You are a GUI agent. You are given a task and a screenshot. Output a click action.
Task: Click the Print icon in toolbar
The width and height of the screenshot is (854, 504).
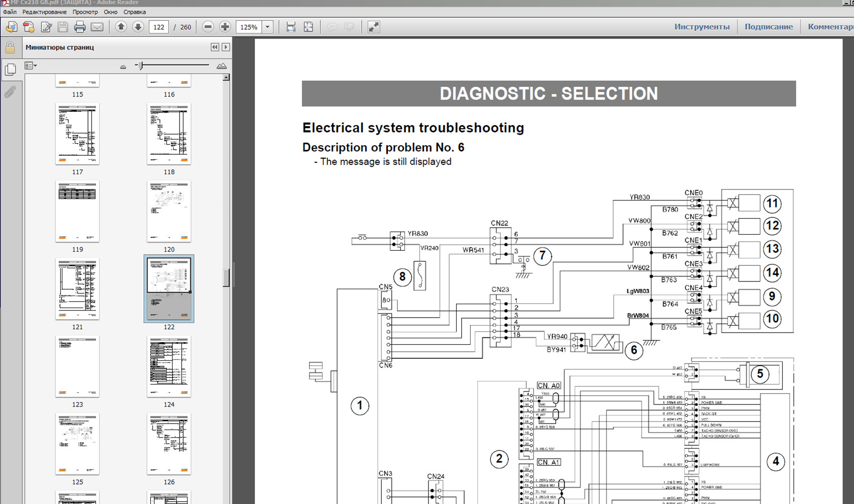point(79,27)
